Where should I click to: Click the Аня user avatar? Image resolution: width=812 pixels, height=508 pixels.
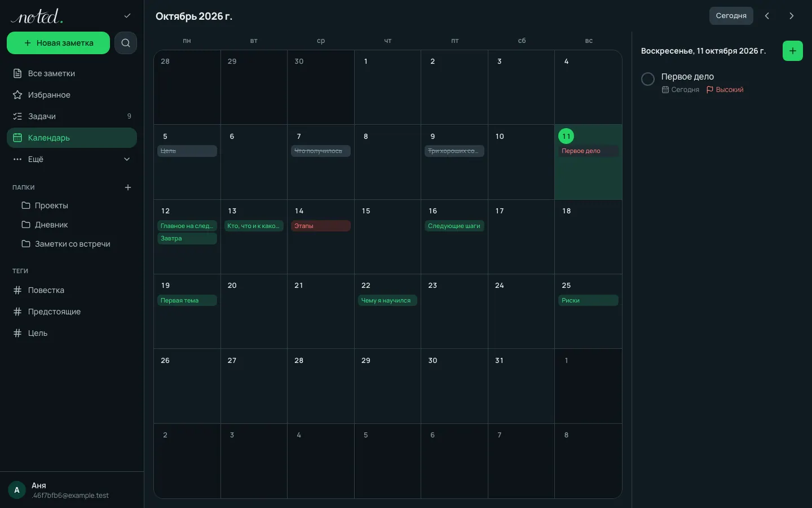(x=17, y=490)
